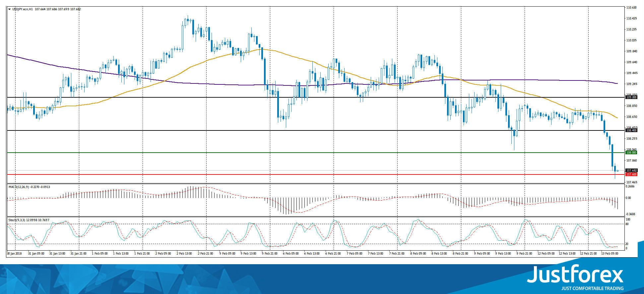This screenshot has height=294, width=644.
Task: Click the '2 Feb 13:00' time axis label
Action: 185,254
